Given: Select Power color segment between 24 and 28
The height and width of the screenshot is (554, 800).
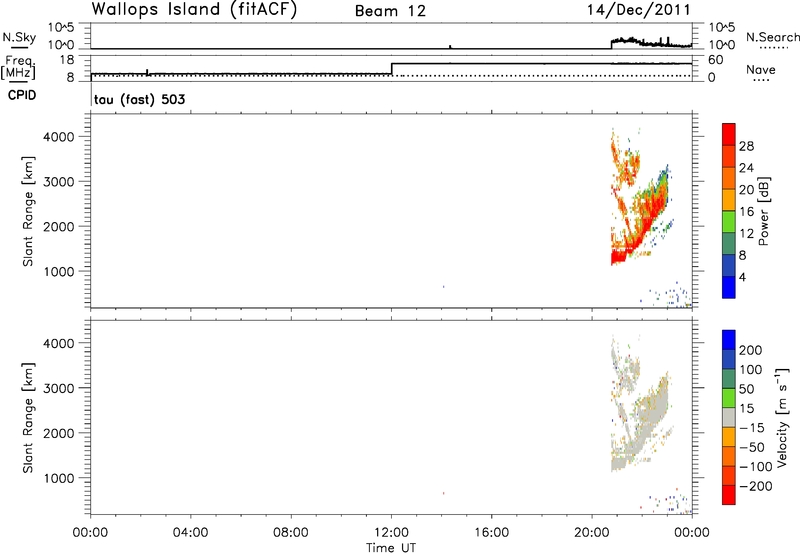Looking at the screenshot, I should point(729,156).
